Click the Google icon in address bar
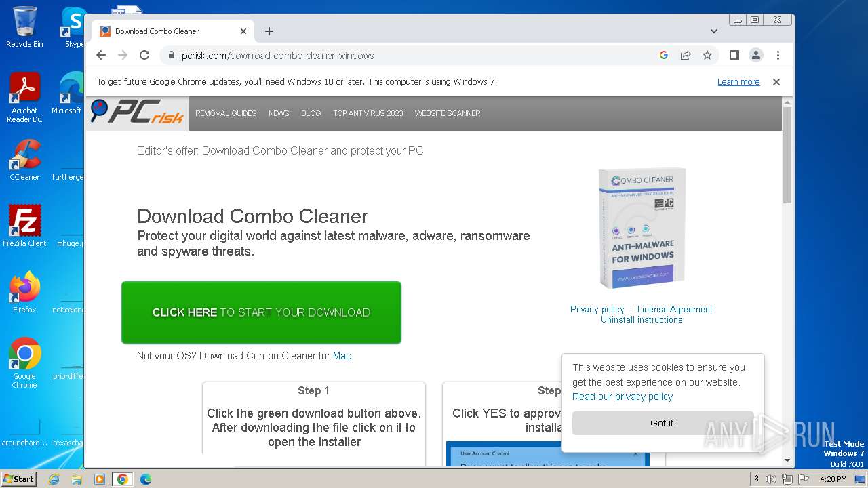This screenshot has width=868, height=488. click(664, 55)
